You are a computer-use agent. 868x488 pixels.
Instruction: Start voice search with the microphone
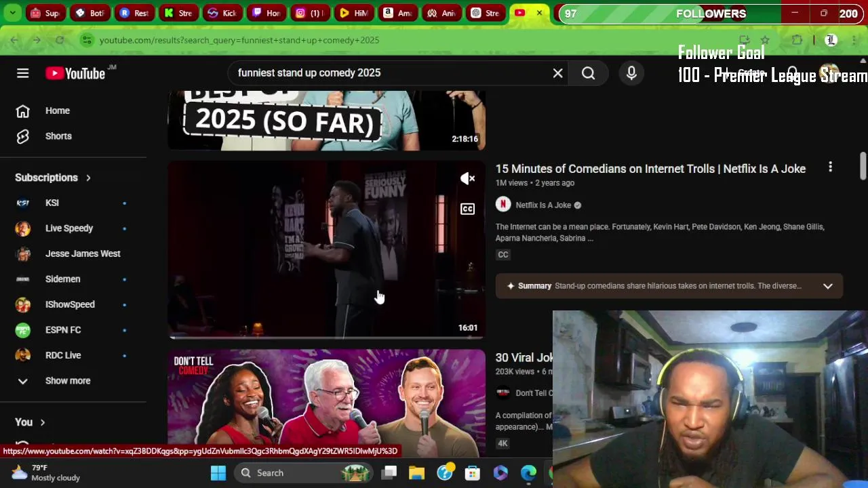click(x=631, y=73)
